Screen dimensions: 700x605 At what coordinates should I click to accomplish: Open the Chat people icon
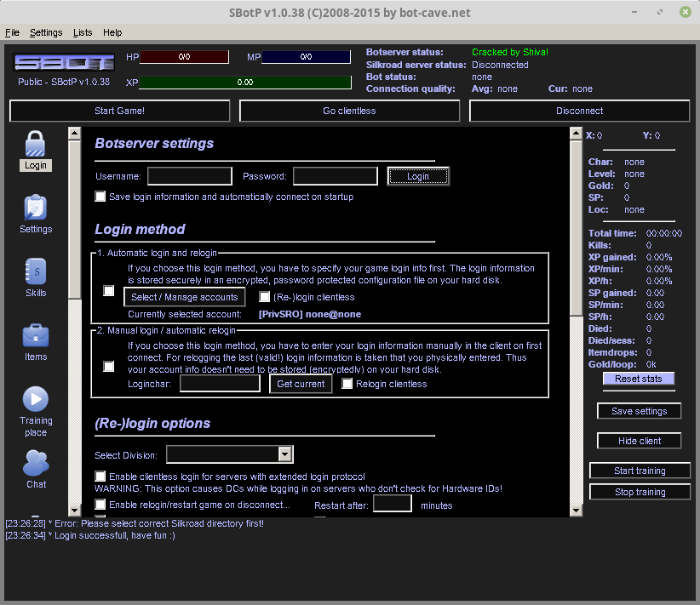[36, 463]
